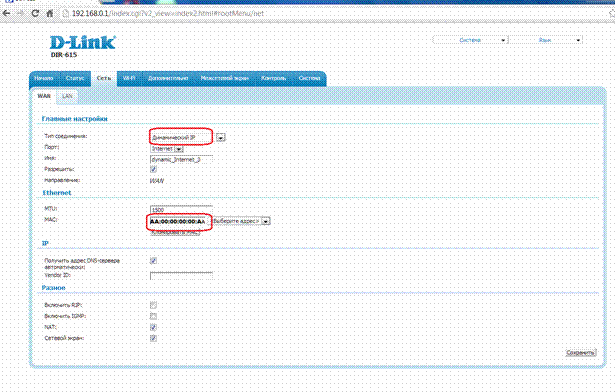Click the WAN value next to Направление
615x392 pixels.
point(157,181)
